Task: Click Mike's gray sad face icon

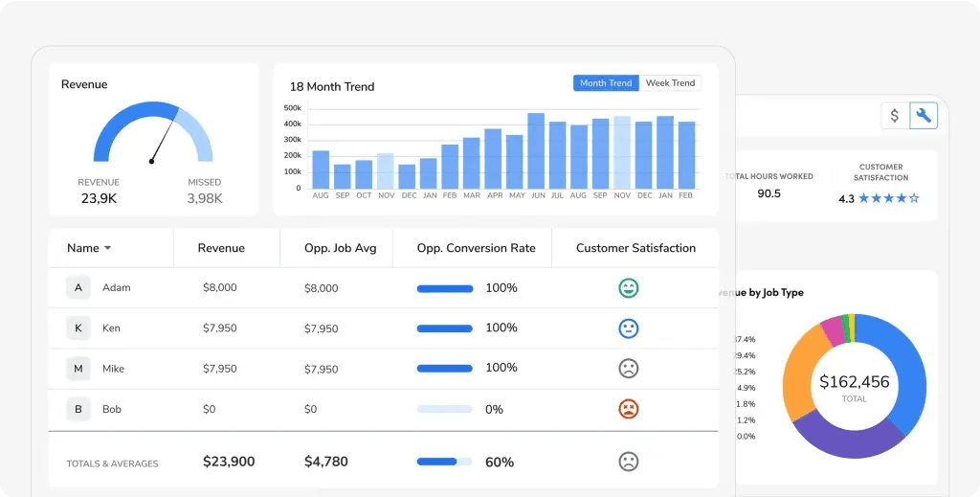Action: point(628,369)
